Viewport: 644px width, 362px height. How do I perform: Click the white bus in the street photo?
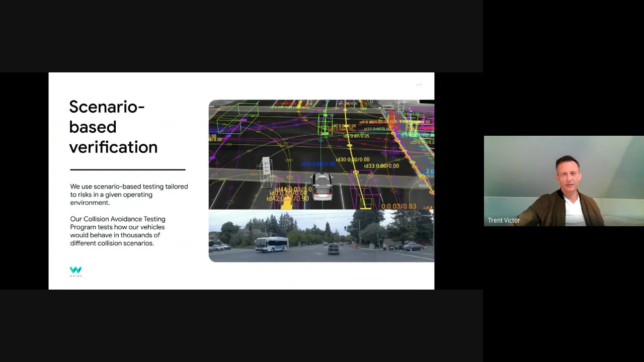tap(271, 244)
